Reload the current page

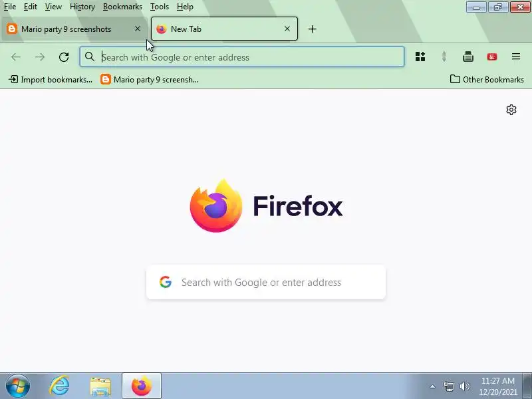pos(64,57)
